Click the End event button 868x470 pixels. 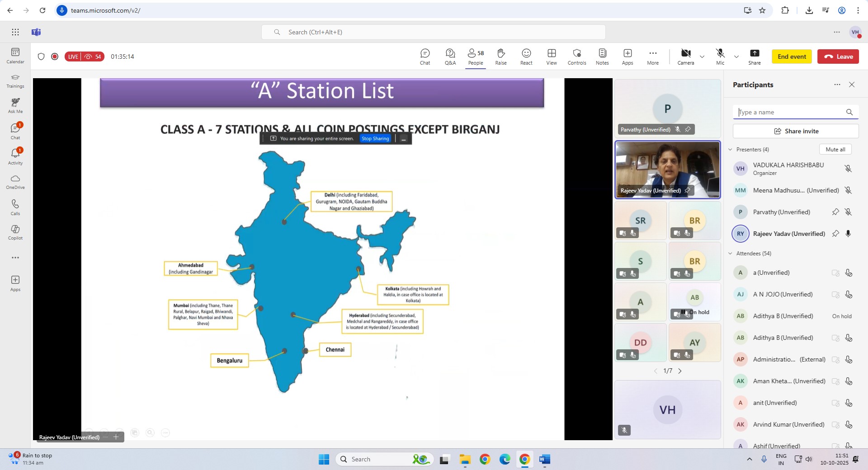[x=792, y=56]
